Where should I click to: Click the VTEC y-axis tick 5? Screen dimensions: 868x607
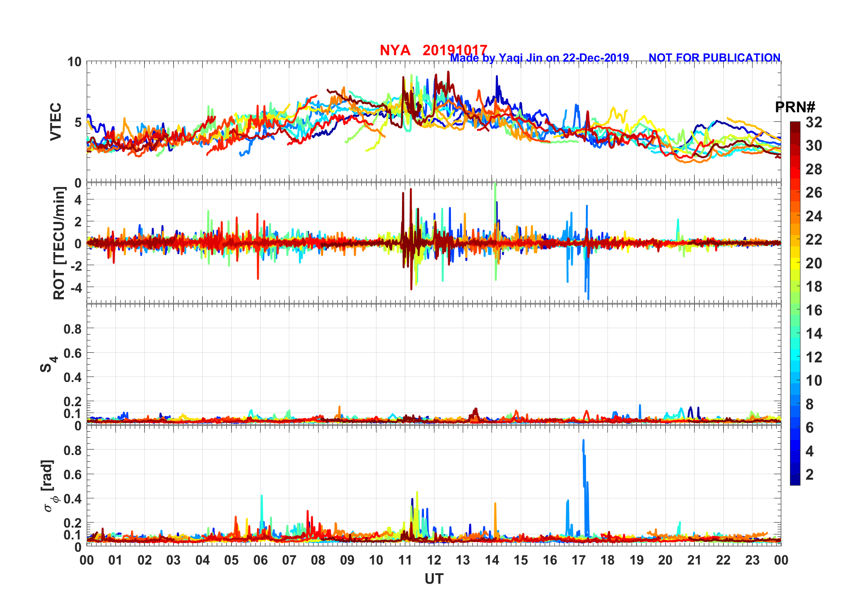point(78,122)
